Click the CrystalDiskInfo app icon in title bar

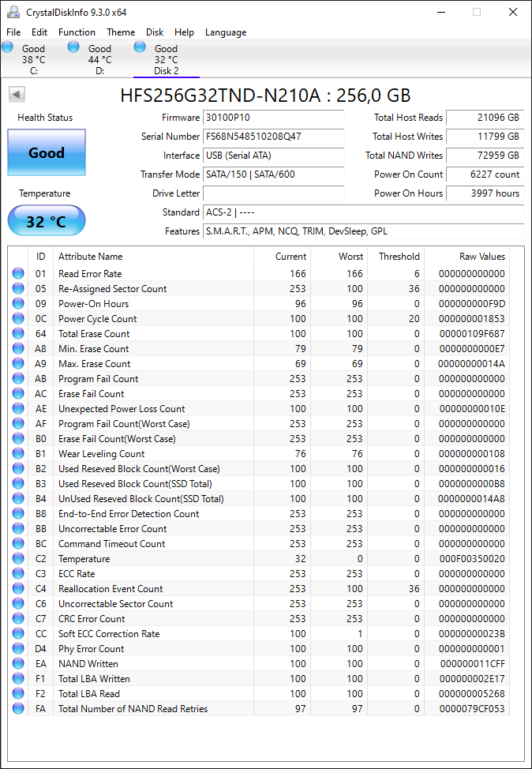point(13,12)
